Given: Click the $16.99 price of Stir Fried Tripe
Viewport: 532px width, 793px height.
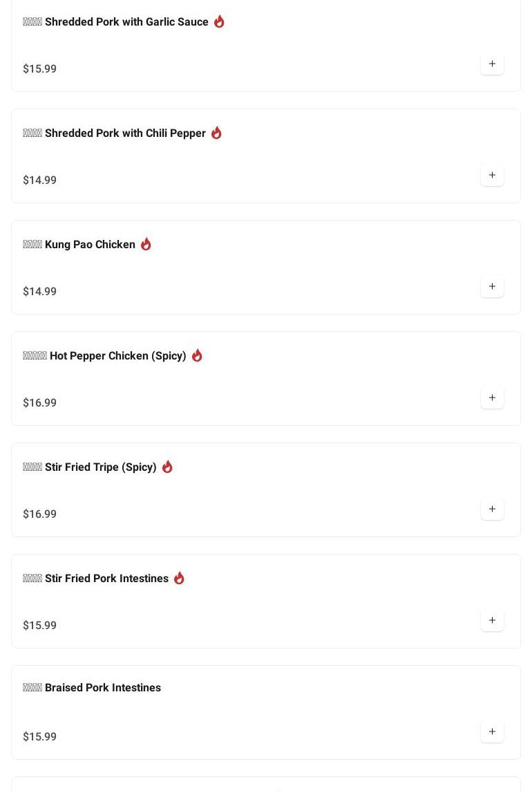Looking at the screenshot, I should point(40,514).
